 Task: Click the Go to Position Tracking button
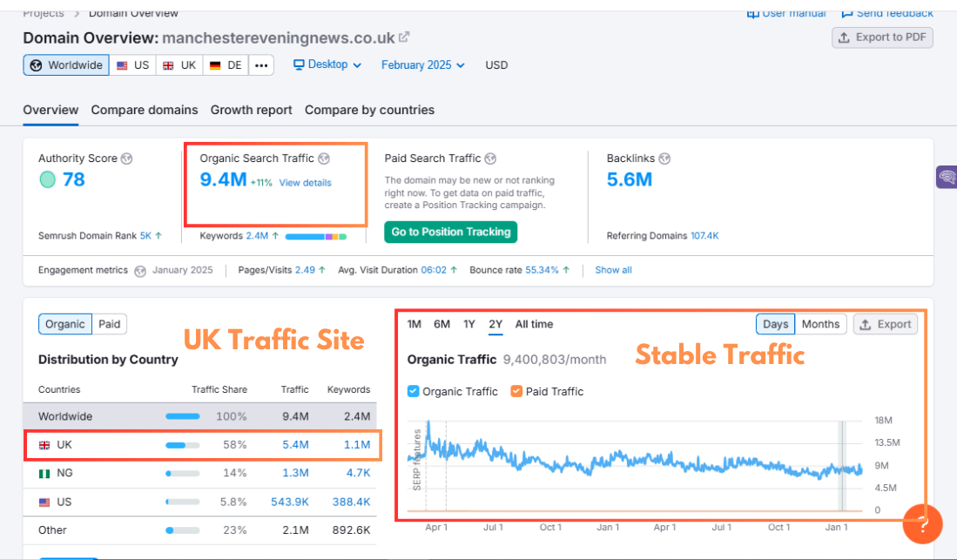[450, 232]
